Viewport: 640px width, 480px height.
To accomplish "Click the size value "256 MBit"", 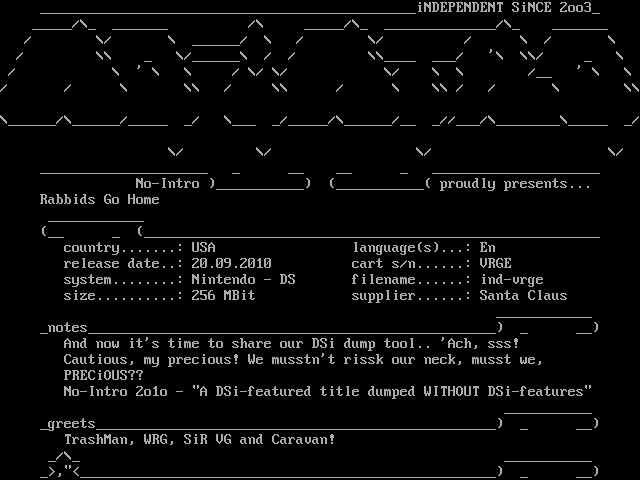I will tap(223, 296).
